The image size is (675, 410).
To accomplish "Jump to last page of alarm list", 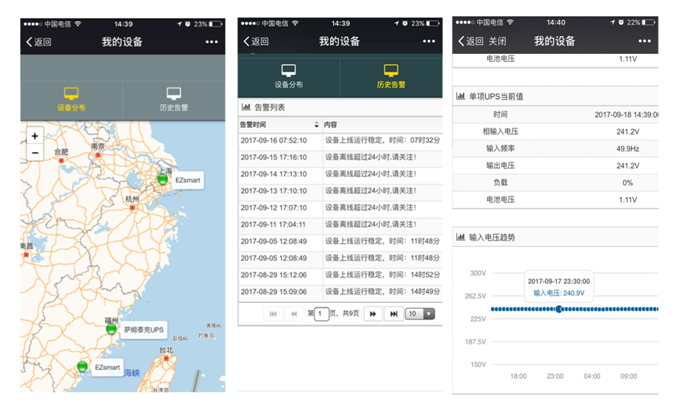I will [393, 313].
